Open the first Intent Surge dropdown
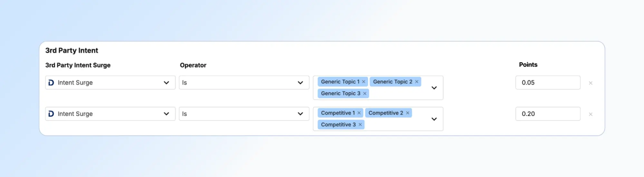 click(x=166, y=83)
